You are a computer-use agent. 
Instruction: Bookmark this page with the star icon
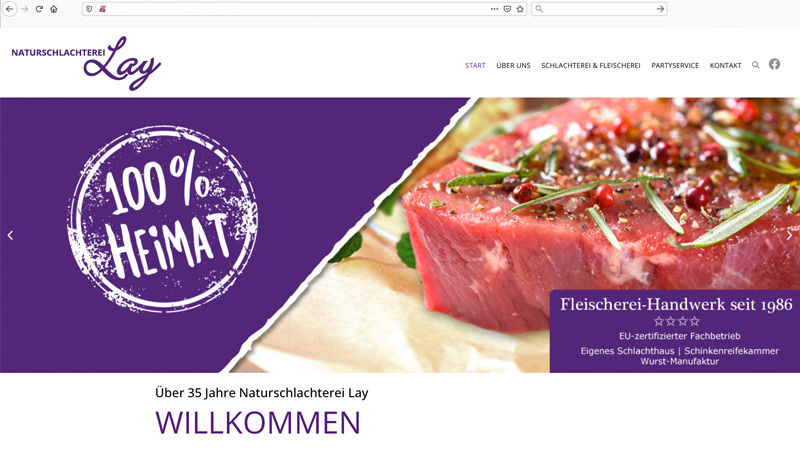[520, 9]
